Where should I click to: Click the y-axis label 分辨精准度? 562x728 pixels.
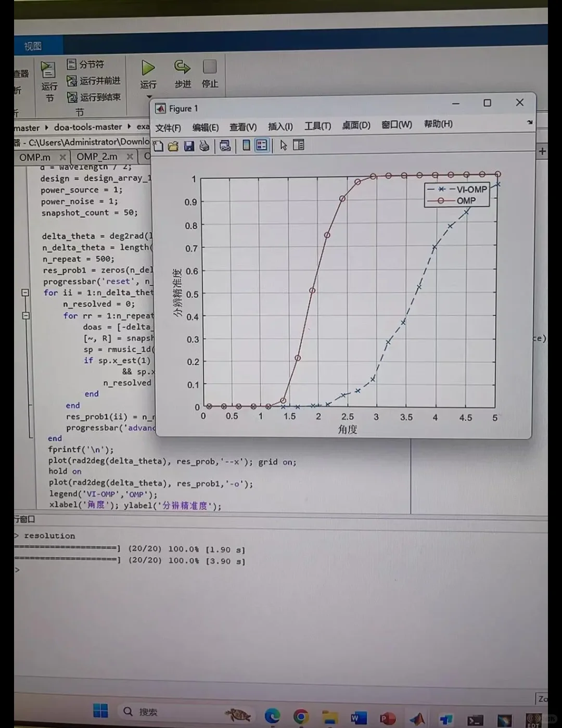pyautogui.click(x=177, y=293)
